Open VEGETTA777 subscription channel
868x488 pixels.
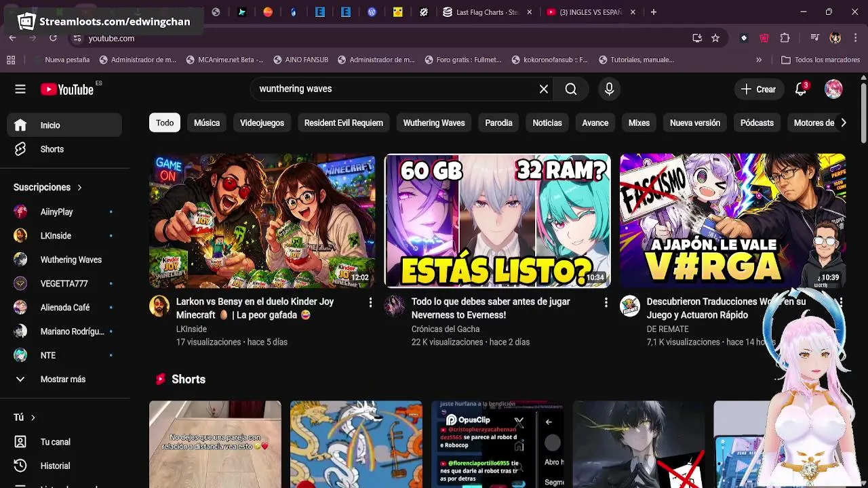tap(65, 283)
